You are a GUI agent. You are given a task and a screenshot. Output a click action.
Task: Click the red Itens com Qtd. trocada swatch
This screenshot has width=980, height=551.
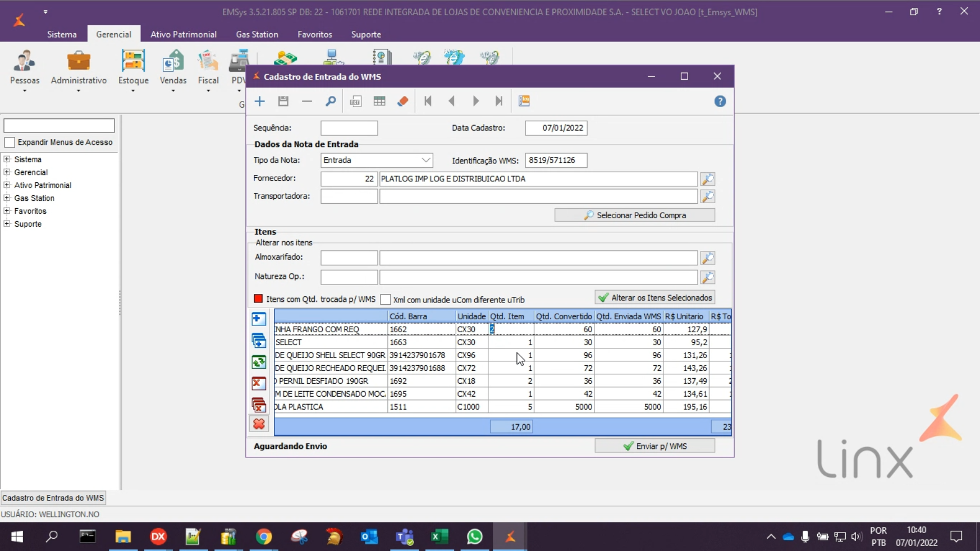pos(258,299)
